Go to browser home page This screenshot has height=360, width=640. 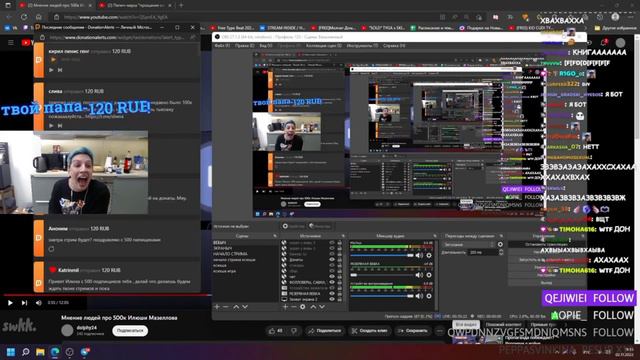pyautogui.click(x=39, y=17)
